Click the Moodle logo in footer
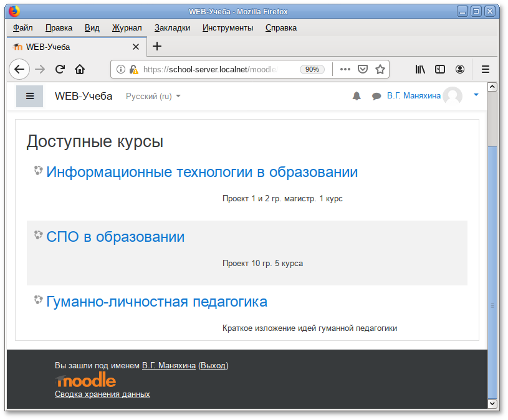Viewport: 508px width, 420px height. pos(85,379)
